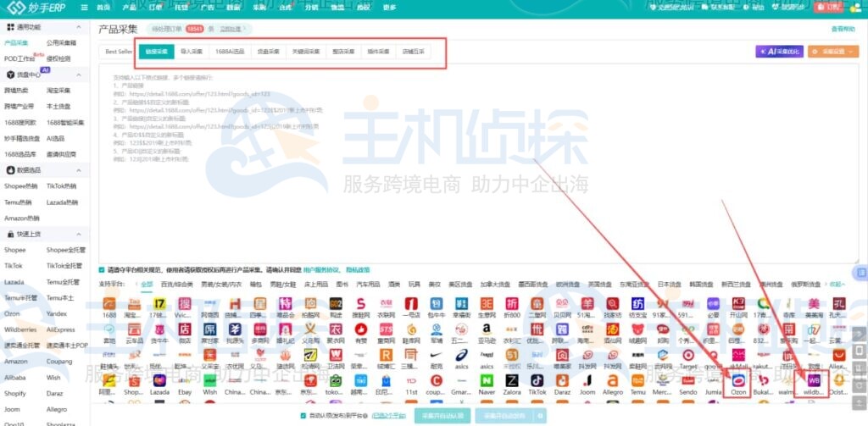The height and width of the screenshot is (426, 868).
Task: Open Wildberries in the left sidebar
Action: [20, 329]
